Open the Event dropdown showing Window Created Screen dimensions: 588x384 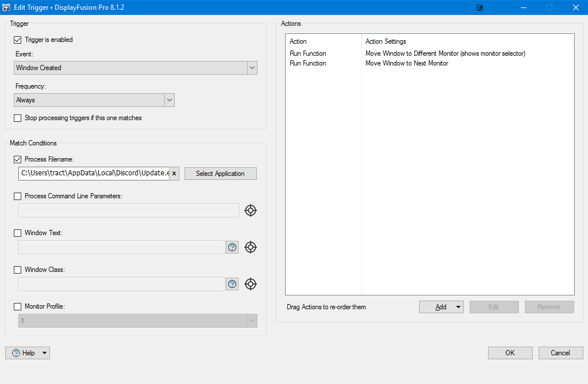[136, 68]
